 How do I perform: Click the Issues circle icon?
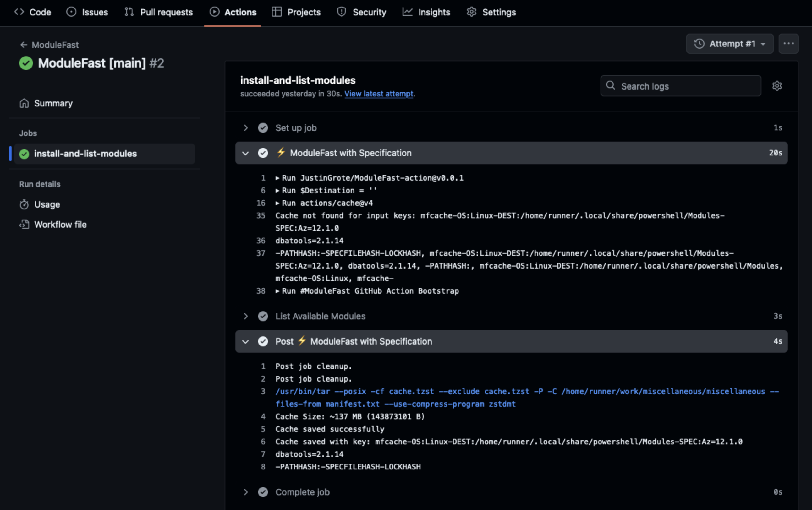tap(71, 12)
